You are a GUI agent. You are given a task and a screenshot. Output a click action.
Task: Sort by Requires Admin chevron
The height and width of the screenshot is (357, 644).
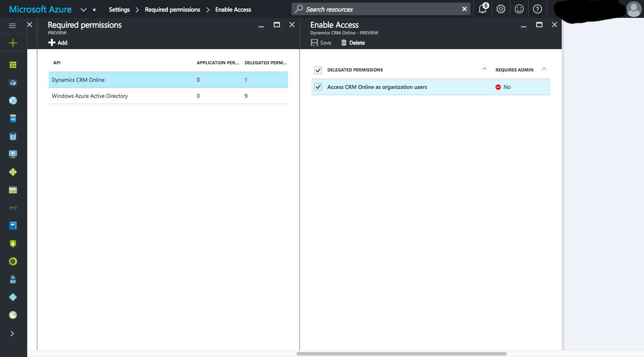544,69
